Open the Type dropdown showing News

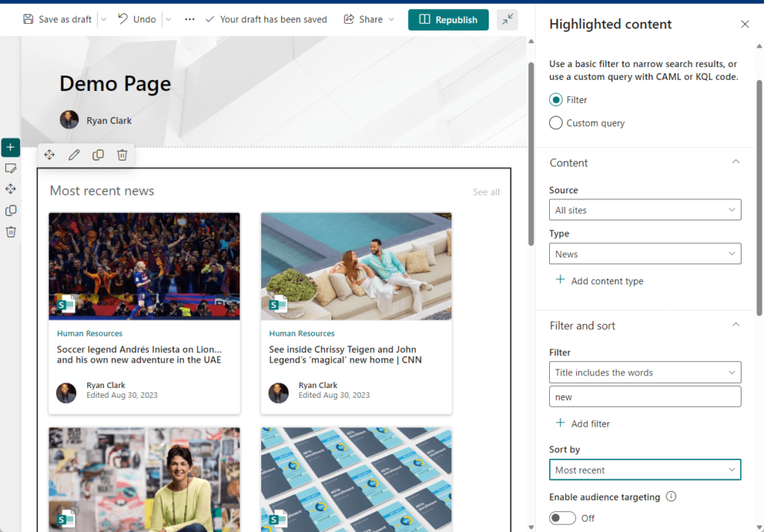click(645, 254)
